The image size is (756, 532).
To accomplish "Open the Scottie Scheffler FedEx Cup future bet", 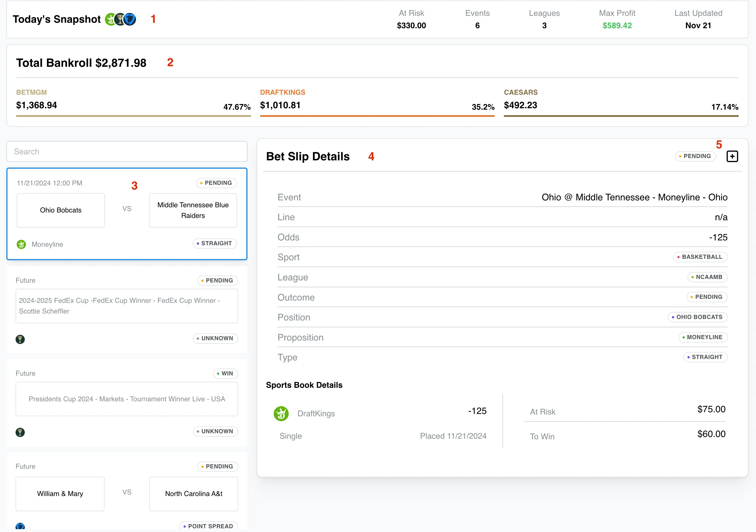I will (x=127, y=306).
